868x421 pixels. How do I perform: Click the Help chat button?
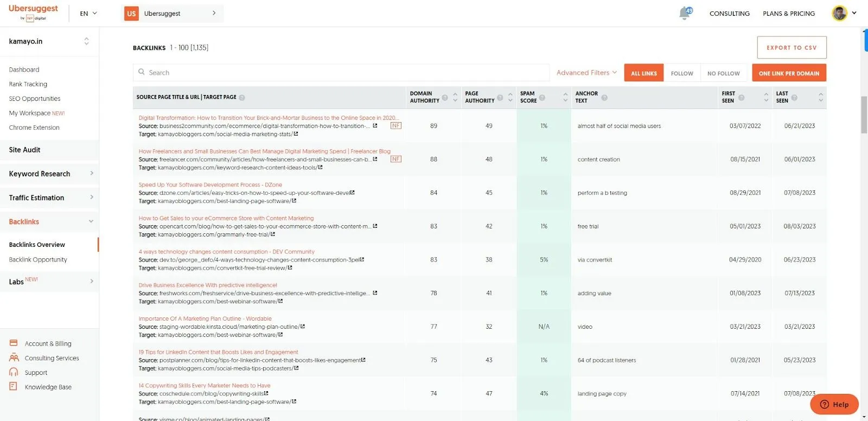click(x=834, y=404)
